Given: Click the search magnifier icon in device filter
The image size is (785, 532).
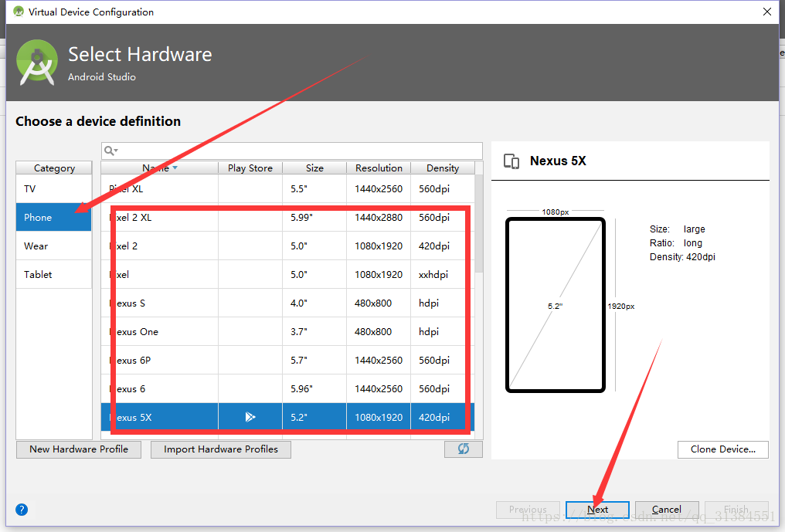Looking at the screenshot, I should [x=110, y=151].
